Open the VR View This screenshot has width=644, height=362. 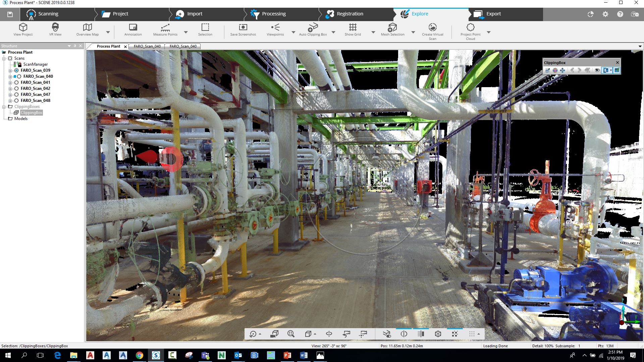pyautogui.click(x=55, y=31)
